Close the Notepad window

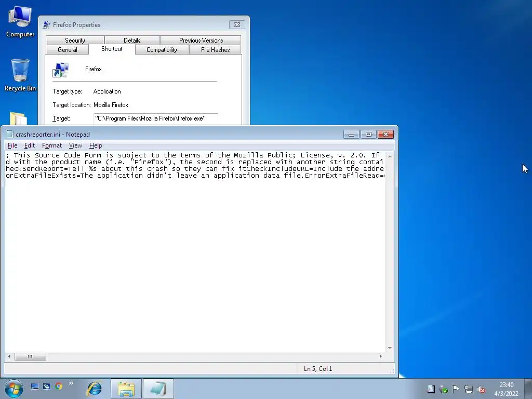[386, 135]
